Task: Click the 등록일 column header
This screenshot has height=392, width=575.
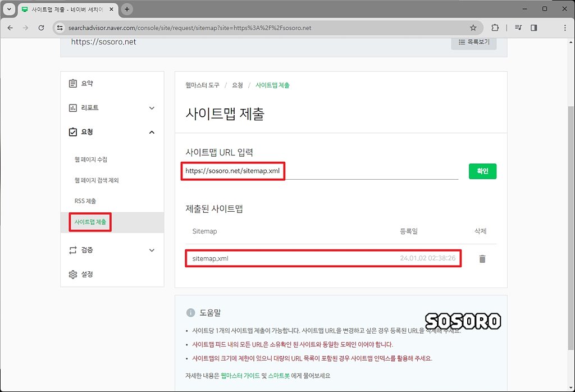Action: (409, 231)
